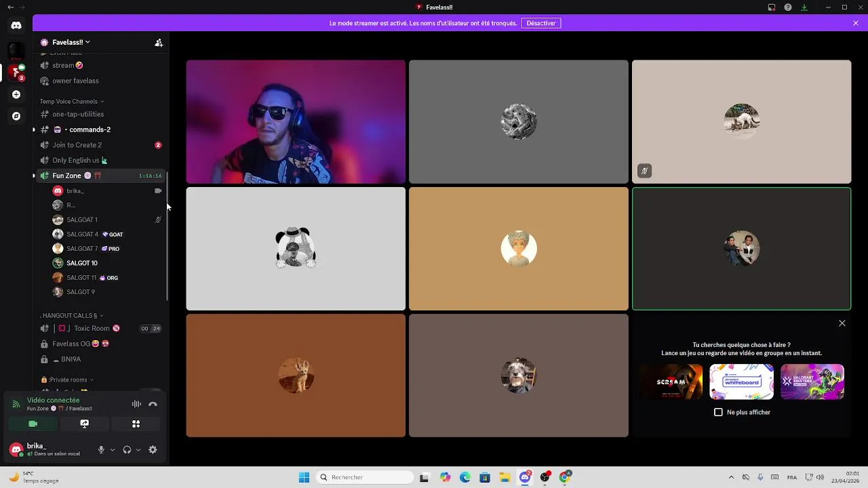The height and width of the screenshot is (488, 868).
Task: Start screen share from voice panel
Action: 84,424
